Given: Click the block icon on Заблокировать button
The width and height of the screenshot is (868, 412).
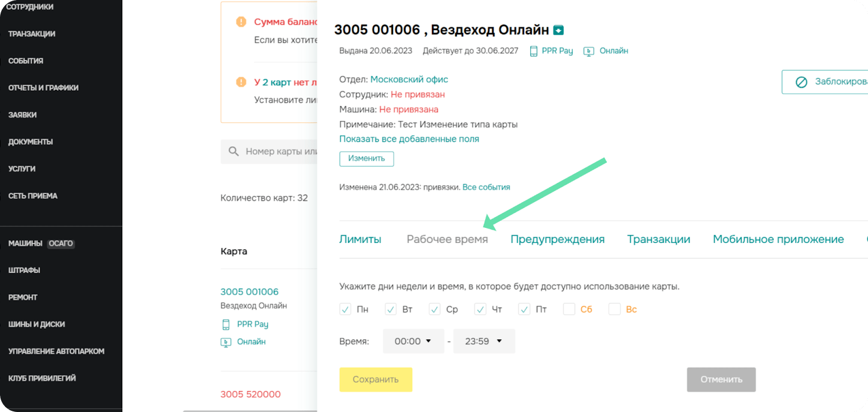Looking at the screenshot, I should tap(801, 82).
